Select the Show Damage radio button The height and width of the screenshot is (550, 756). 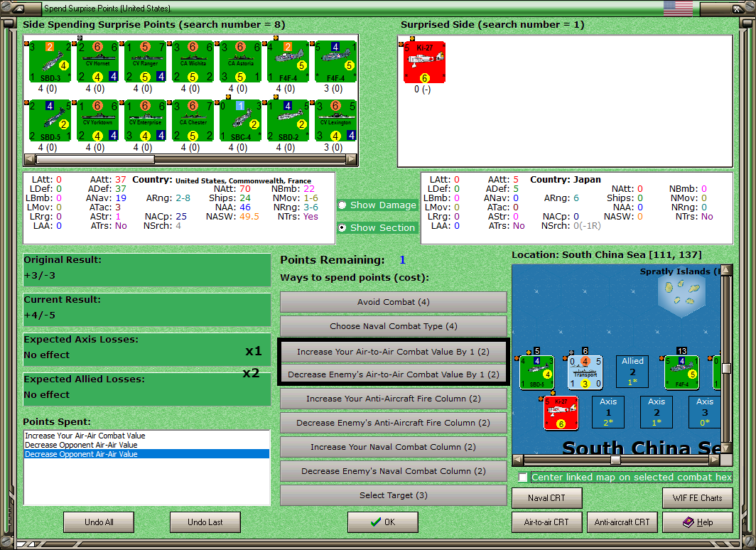[x=342, y=205]
